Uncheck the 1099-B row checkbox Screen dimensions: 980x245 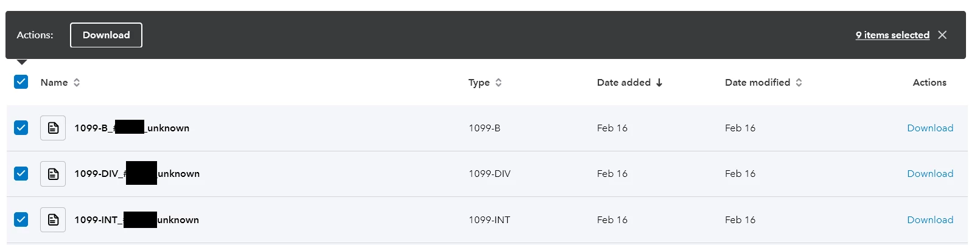21,128
